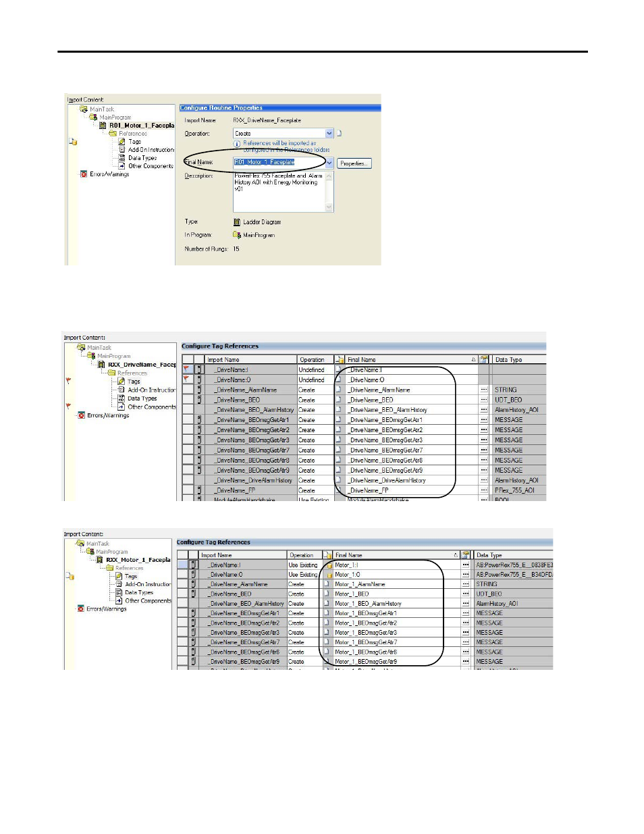This screenshot has height=834, width=644.
Task: Select R01_Motor_1_Facepla routine in top tree
Action: [x=142, y=126]
